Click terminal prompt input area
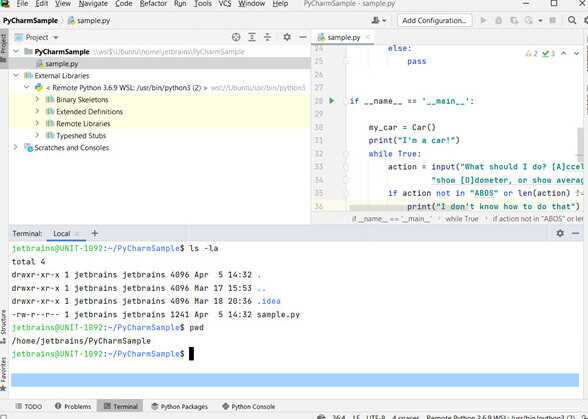Screen dimensions: 588x419 point(191,354)
